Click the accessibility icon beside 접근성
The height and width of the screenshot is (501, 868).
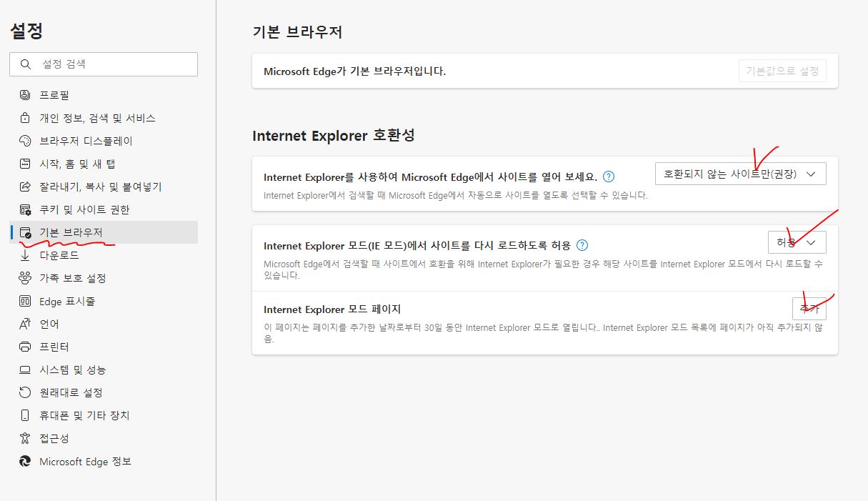click(26, 438)
